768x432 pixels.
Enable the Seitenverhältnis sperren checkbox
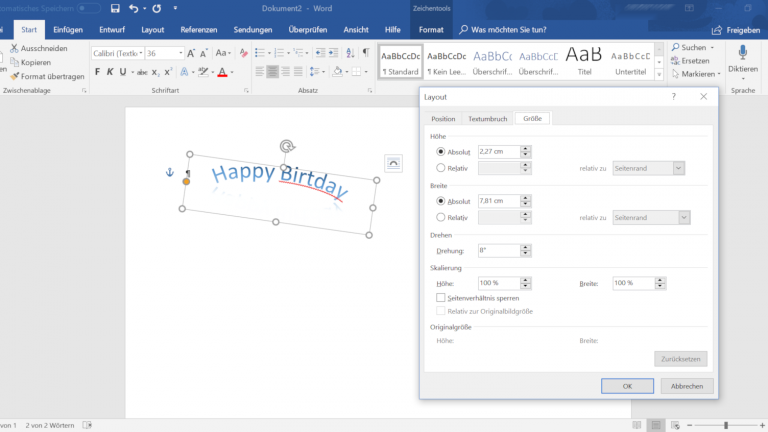pyautogui.click(x=441, y=298)
